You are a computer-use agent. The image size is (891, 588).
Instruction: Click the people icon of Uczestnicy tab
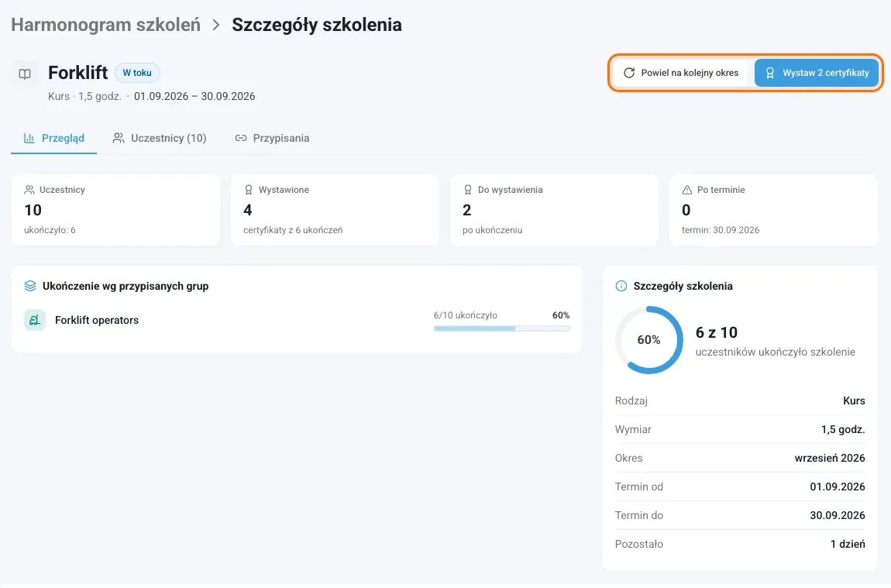click(x=119, y=138)
